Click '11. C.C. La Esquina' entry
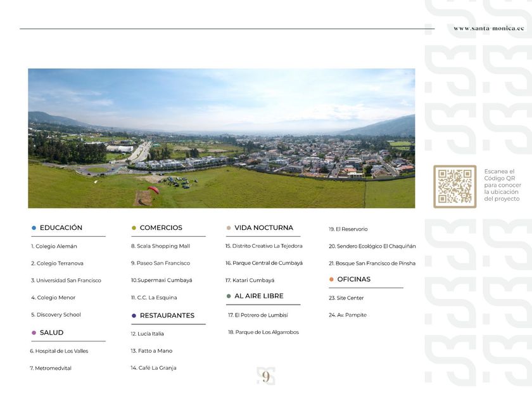Viewport: 532px width, 399px height. pos(154,298)
